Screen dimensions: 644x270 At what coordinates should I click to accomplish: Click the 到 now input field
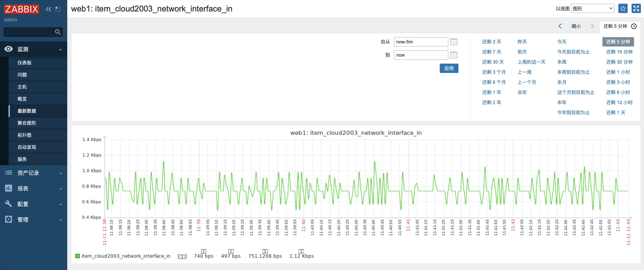[421, 55]
